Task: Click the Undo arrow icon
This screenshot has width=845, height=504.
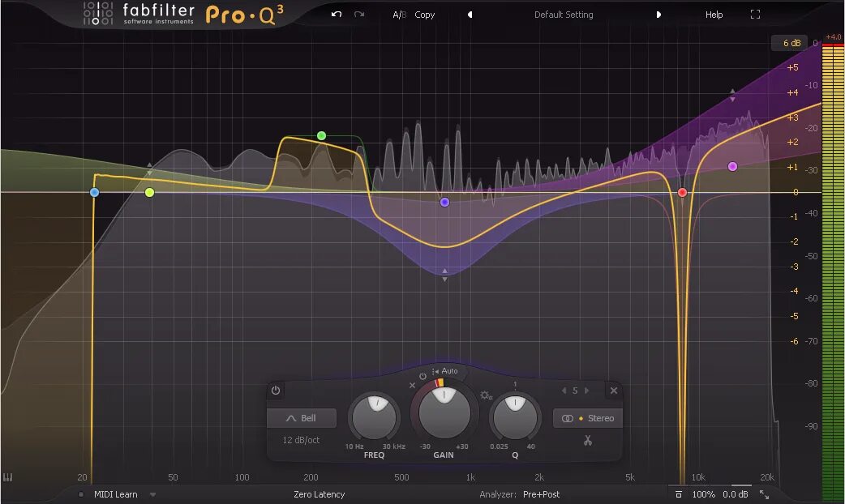Action: (337, 15)
